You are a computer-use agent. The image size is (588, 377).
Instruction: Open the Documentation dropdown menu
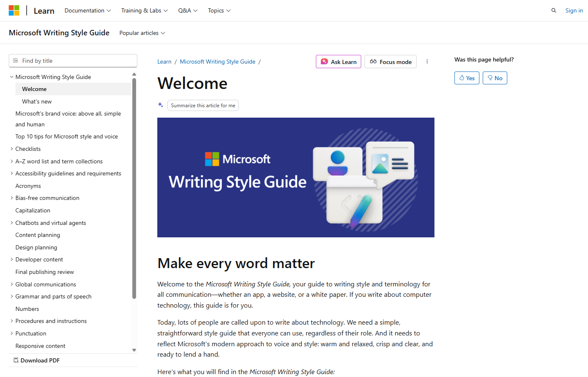[87, 10]
